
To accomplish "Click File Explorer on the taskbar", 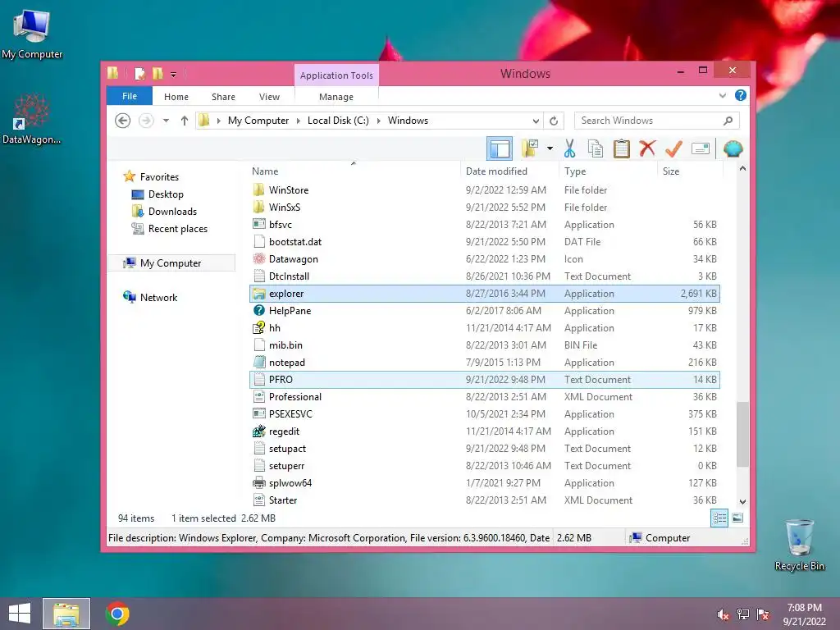I will point(66,614).
